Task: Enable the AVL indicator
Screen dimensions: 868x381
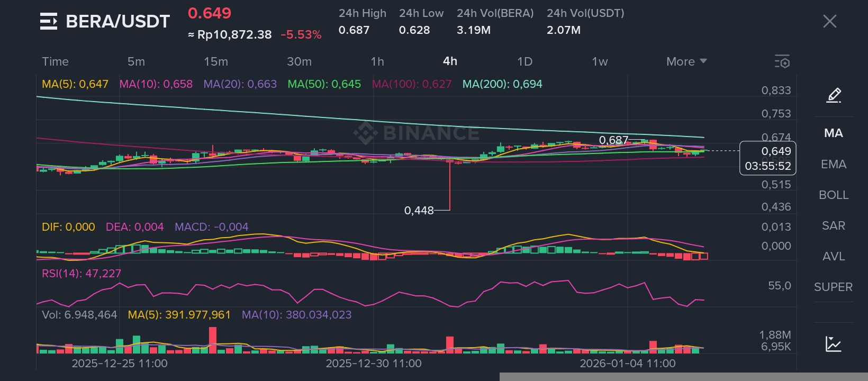Action: pos(834,256)
